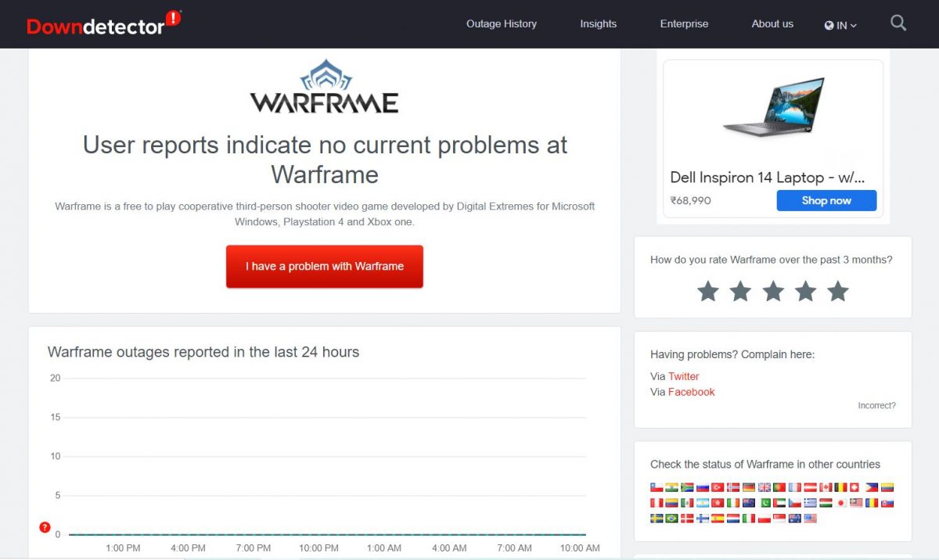The height and width of the screenshot is (560, 939).
Task: Select the Turkey flag
Action: (718, 487)
